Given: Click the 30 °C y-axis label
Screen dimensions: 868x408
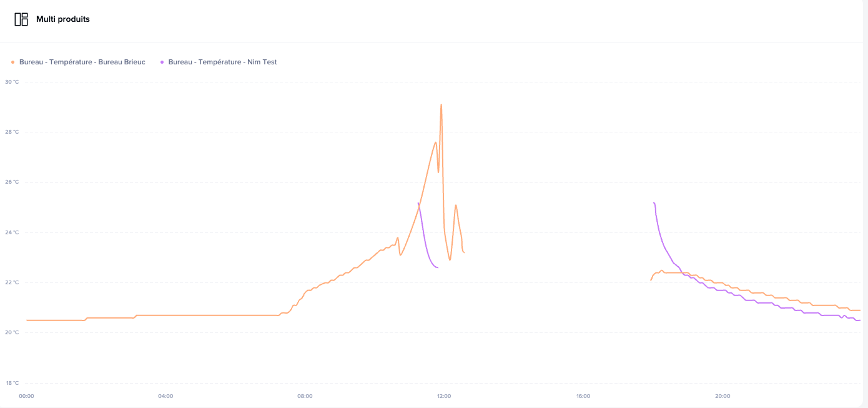Looking at the screenshot, I should pos(12,82).
